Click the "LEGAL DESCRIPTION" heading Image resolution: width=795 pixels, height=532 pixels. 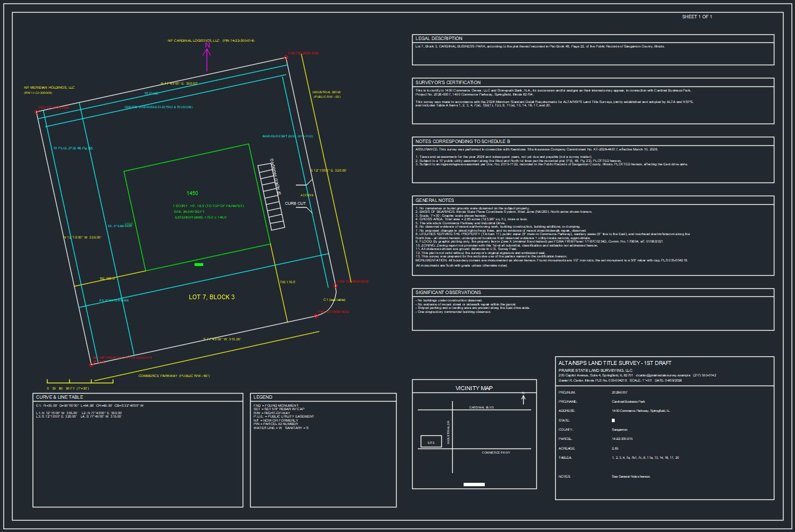point(439,38)
